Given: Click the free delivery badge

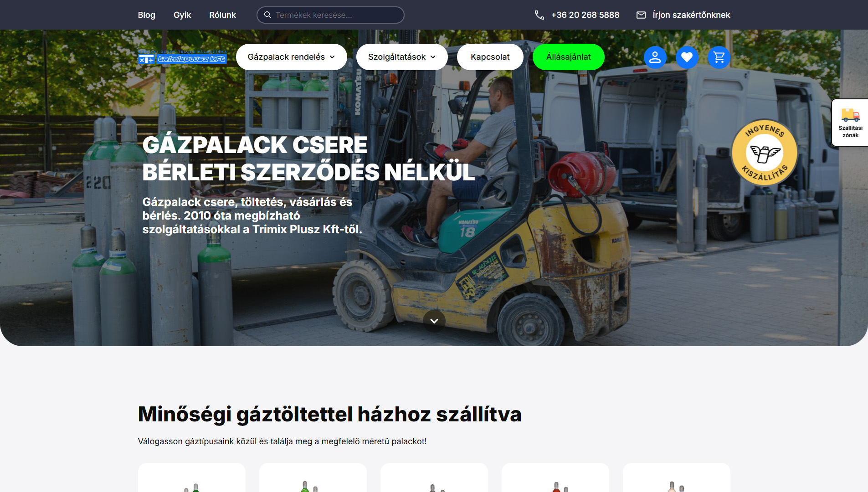Looking at the screenshot, I should pyautogui.click(x=764, y=153).
